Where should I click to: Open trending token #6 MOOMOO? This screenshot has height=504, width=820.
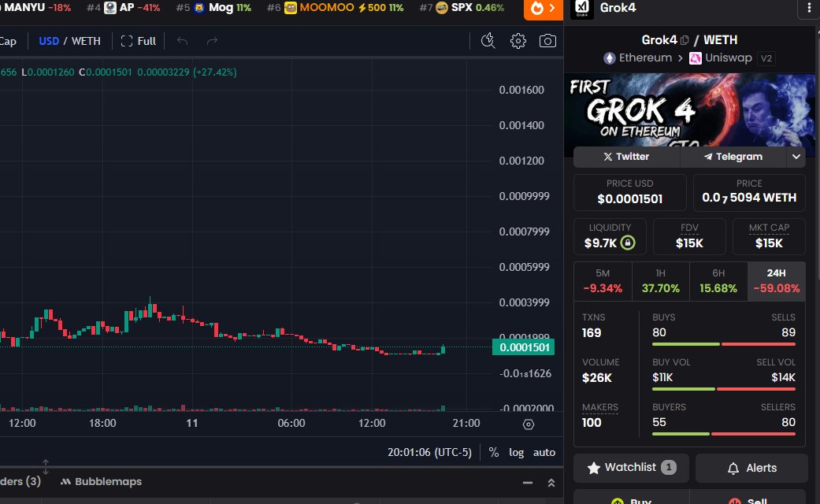335,8
